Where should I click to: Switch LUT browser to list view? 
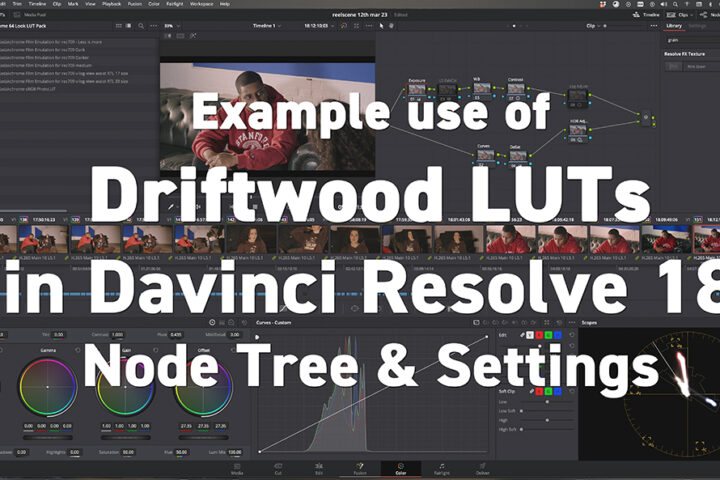pyautogui.click(x=129, y=26)
